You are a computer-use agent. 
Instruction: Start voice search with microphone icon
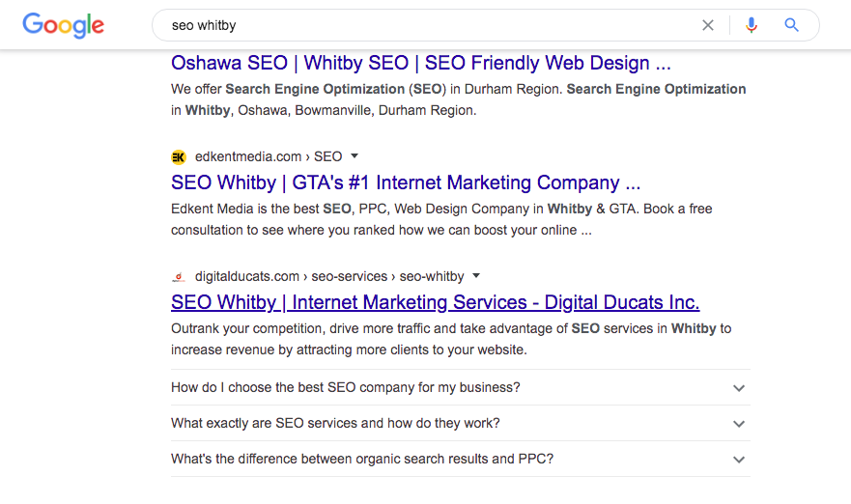click(x=752, y=25)
